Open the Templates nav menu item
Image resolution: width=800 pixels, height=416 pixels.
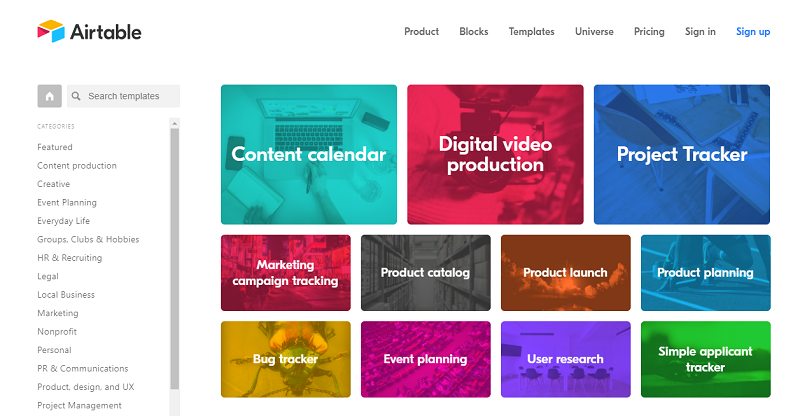pyautogui.click(x=531, y=32)
